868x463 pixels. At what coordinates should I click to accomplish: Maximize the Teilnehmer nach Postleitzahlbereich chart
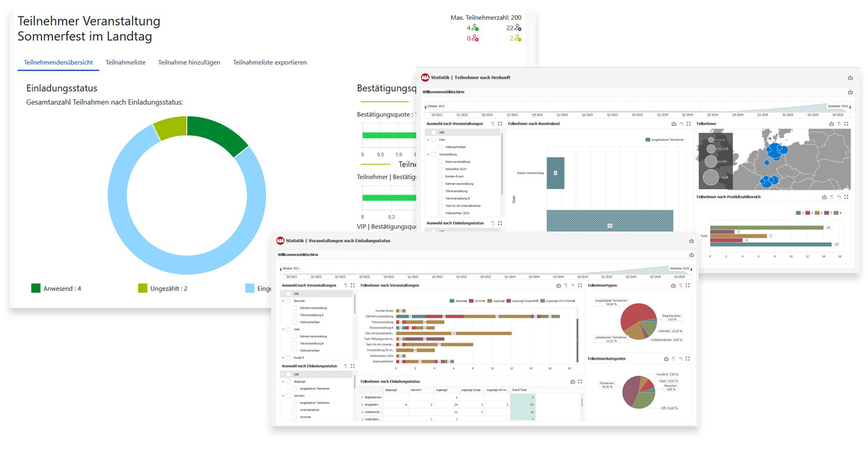click(x=846, y=196)
